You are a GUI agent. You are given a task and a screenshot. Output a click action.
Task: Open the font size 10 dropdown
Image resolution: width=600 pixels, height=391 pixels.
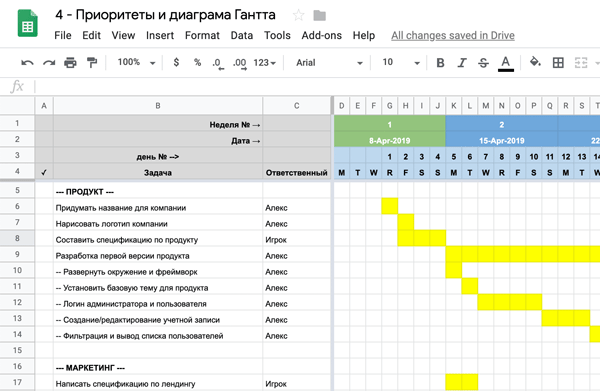[x=400, y=62]
